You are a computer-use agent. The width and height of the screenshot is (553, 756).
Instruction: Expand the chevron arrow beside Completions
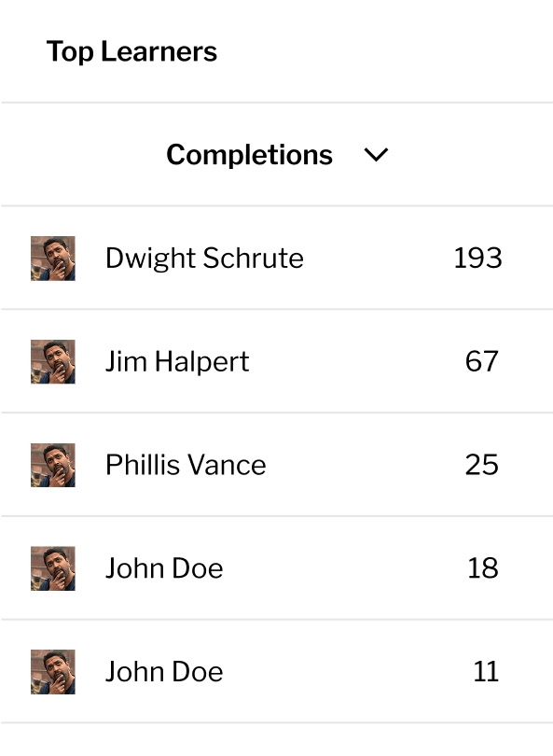(376, 155)
